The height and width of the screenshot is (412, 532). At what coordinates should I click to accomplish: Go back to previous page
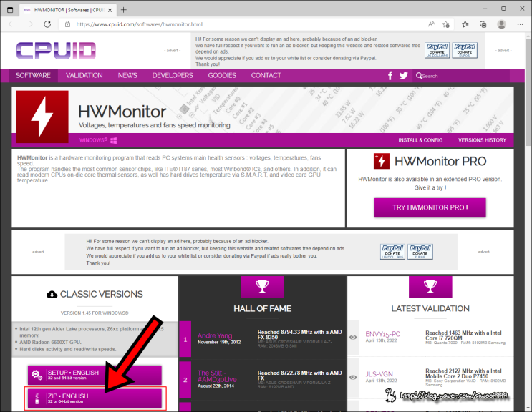tap(12, 24)
